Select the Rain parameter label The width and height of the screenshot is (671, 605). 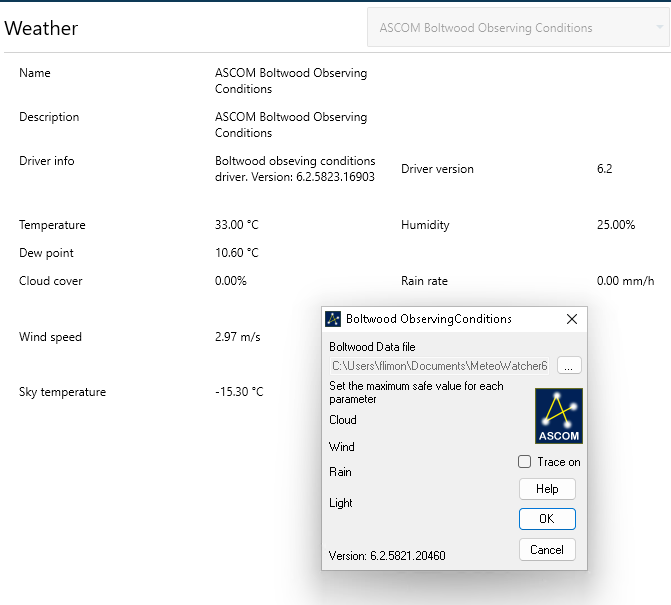tap(341, 472)
